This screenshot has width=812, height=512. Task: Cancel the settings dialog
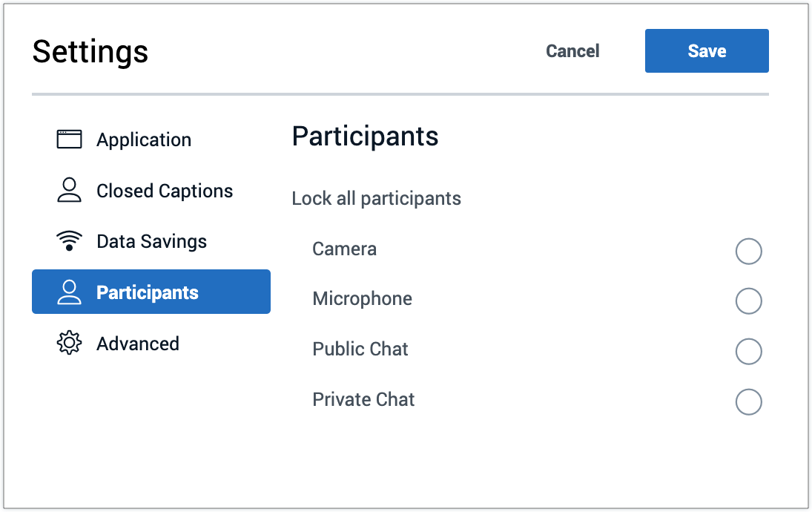coord(572,51)
